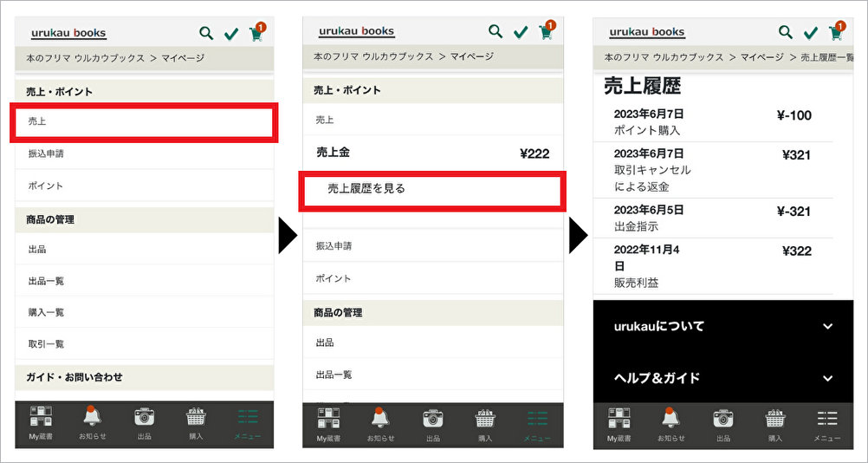Open My蔵書 in the left screen's bottom bar

[41, 421]
